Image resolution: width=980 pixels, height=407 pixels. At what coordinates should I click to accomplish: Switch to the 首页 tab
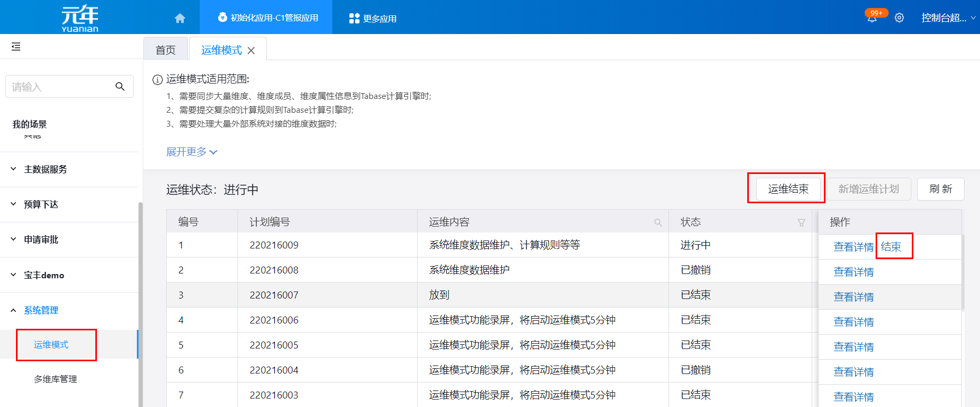point(166,50)
